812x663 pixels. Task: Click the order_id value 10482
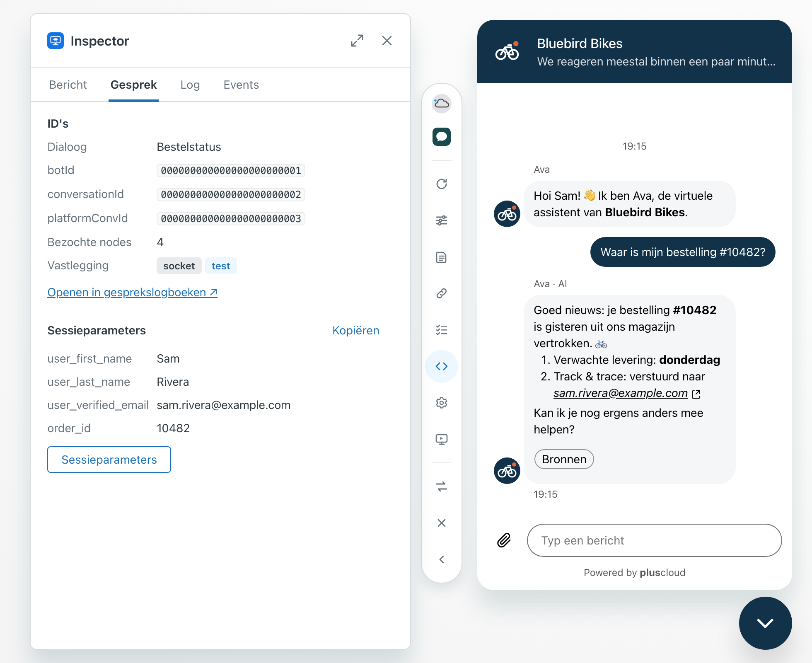(173, 428)
